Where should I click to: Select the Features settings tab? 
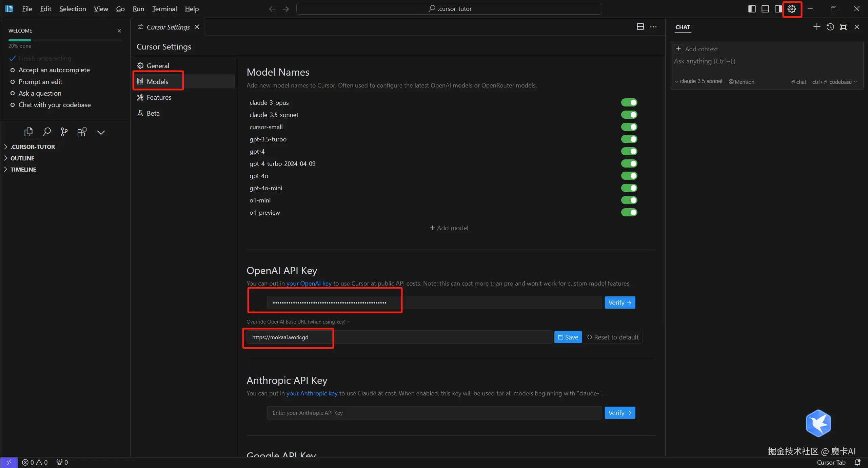(x=159, y=97)
